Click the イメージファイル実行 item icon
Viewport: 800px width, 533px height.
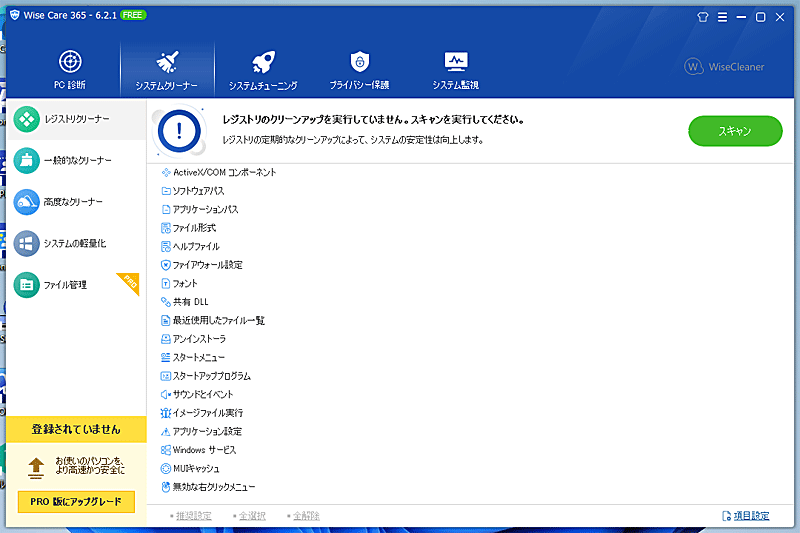point(166,413)
